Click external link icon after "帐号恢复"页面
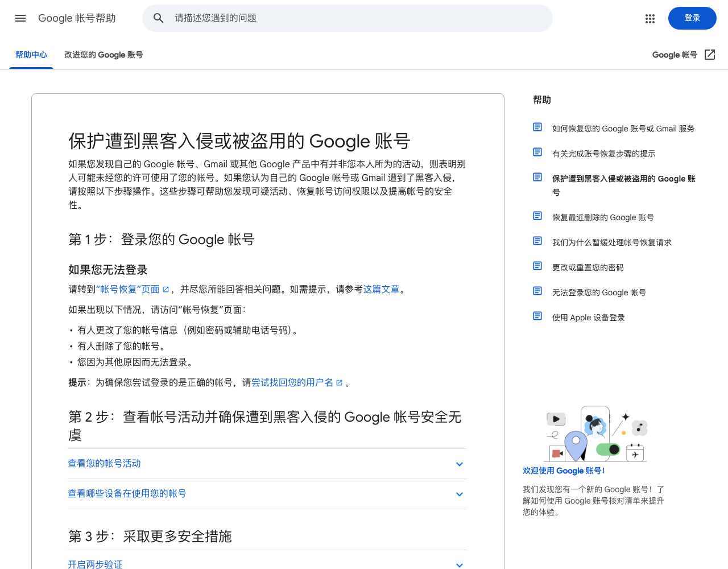This screenshot has height=569, width=728. 166,290
